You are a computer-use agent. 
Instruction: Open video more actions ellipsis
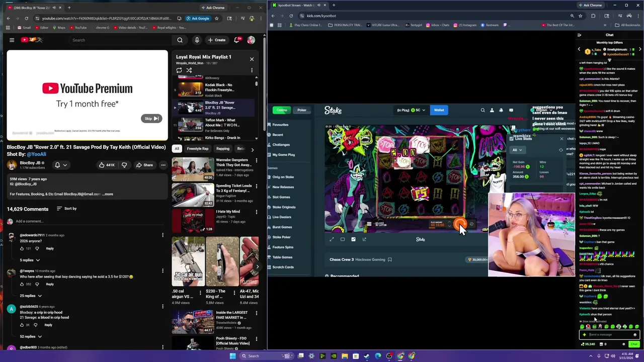(163, 165)
